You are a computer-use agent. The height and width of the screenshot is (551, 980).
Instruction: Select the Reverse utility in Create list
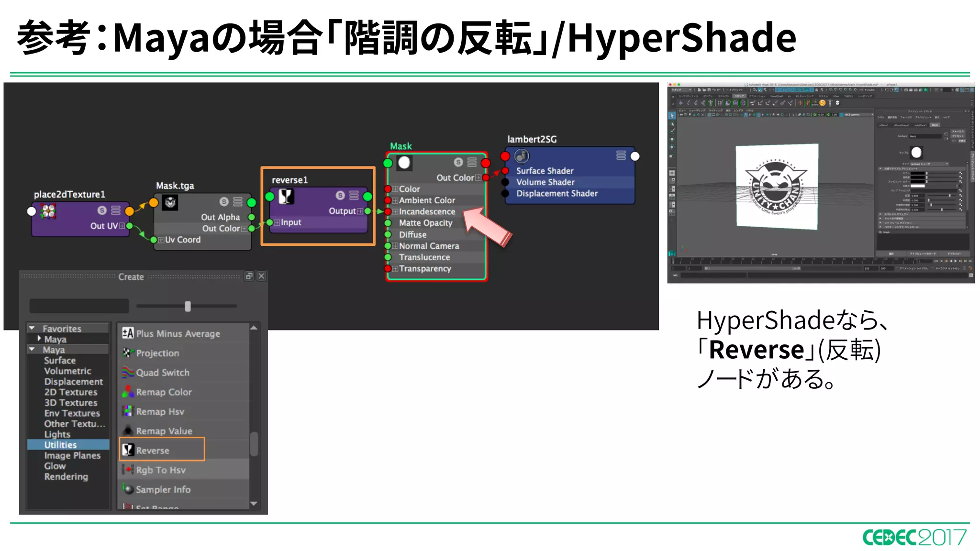pos(162,450)
